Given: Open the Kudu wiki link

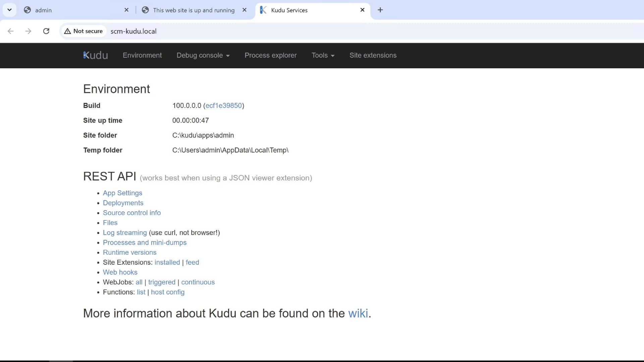Looking at the screenshot, I should pos(358,313).
